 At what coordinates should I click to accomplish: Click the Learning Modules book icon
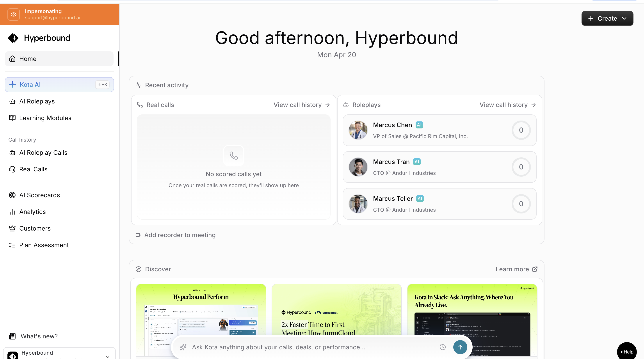12,118
